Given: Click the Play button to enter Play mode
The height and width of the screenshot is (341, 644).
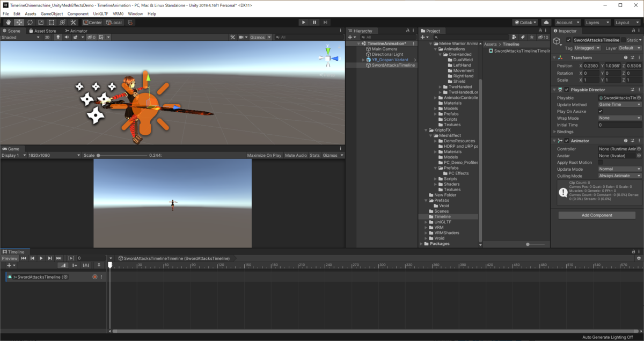Looking at the screenshot, I should pos(304,23).
